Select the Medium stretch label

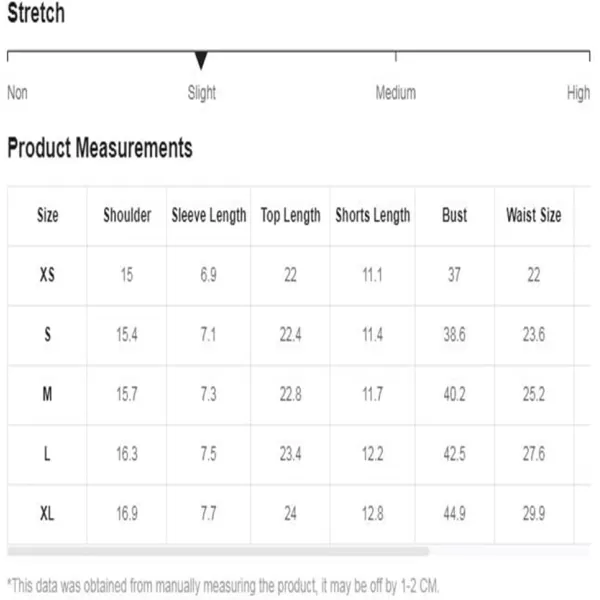396,93
